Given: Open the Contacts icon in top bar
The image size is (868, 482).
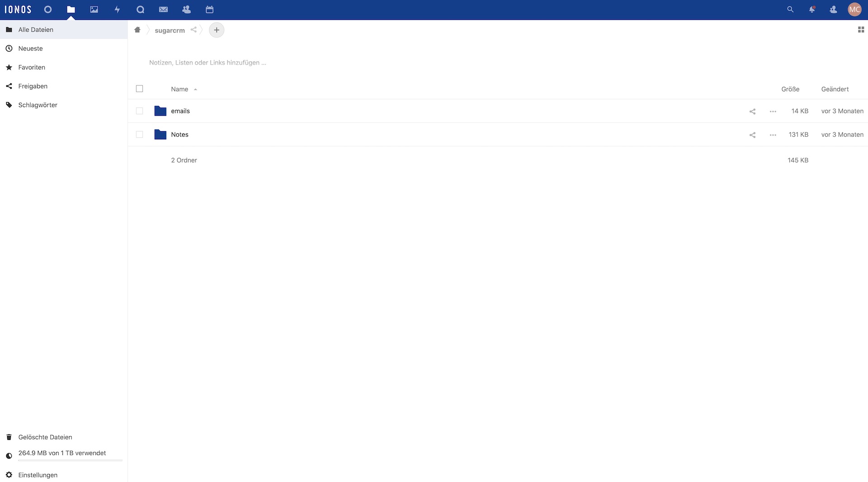Looking at the screenshot, I should (x=186, y=9).
